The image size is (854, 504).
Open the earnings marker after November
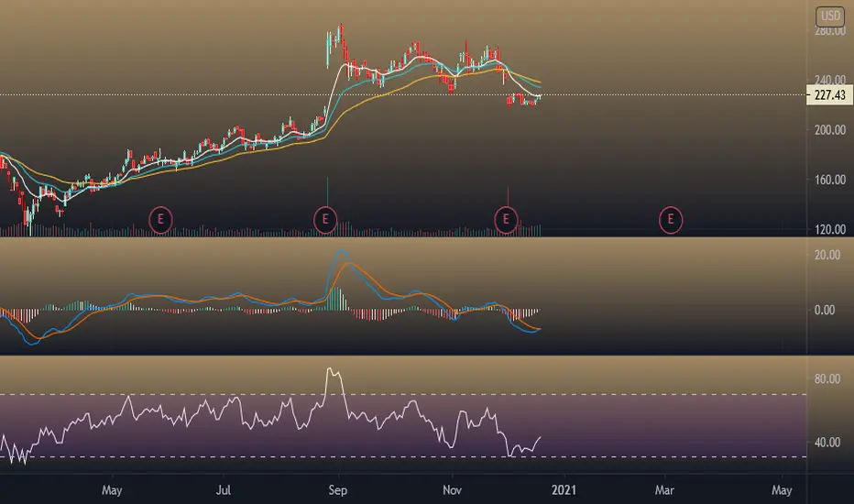[x=506, y=220]
